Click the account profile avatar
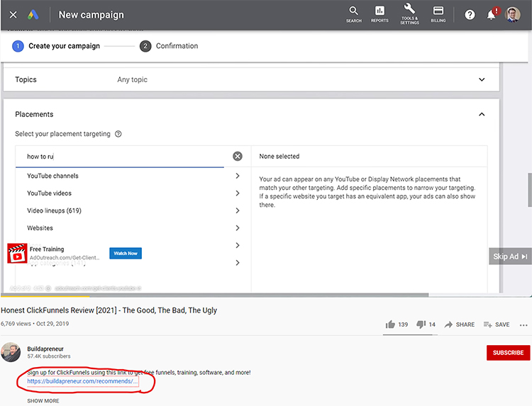Screen dimensions: 532x406 point(512,15)
